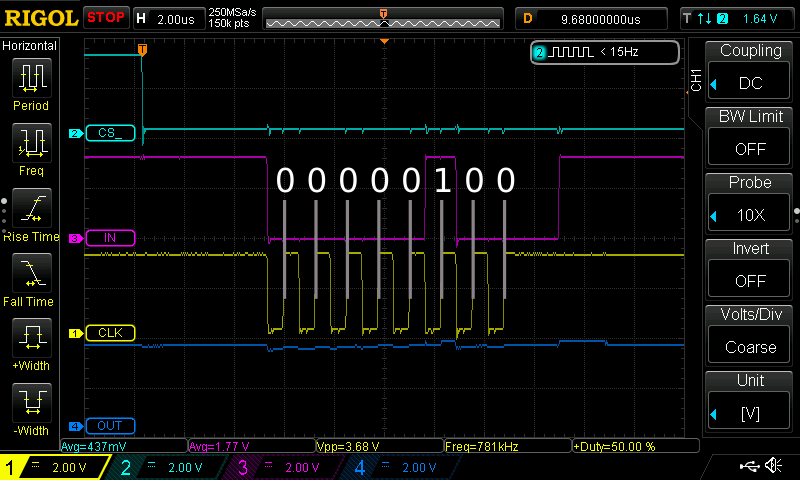The width and height of the screenshot is (800, 480).
Task: Click the speaker sound icon
Action: pos(774,465)
